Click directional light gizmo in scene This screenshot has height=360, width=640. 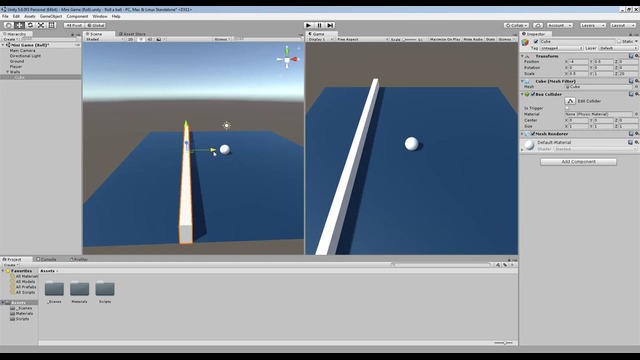pyautogui.click(x=227, y=125)
